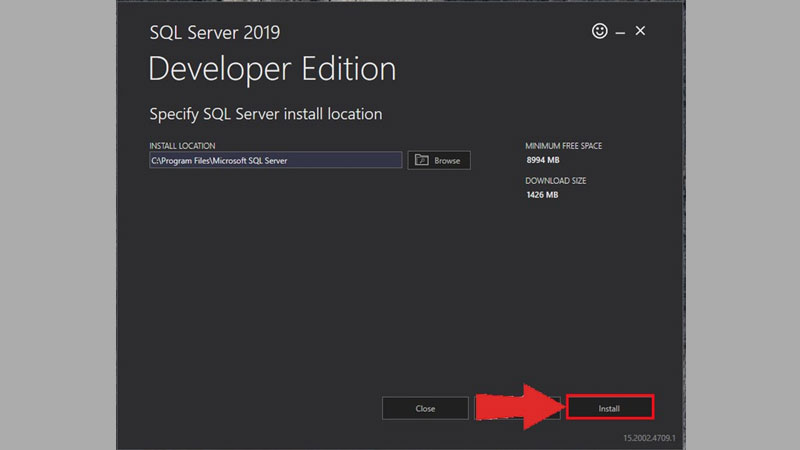
Task: Click the INSTALL LOCATION label
Action: [x=182, y=146]
